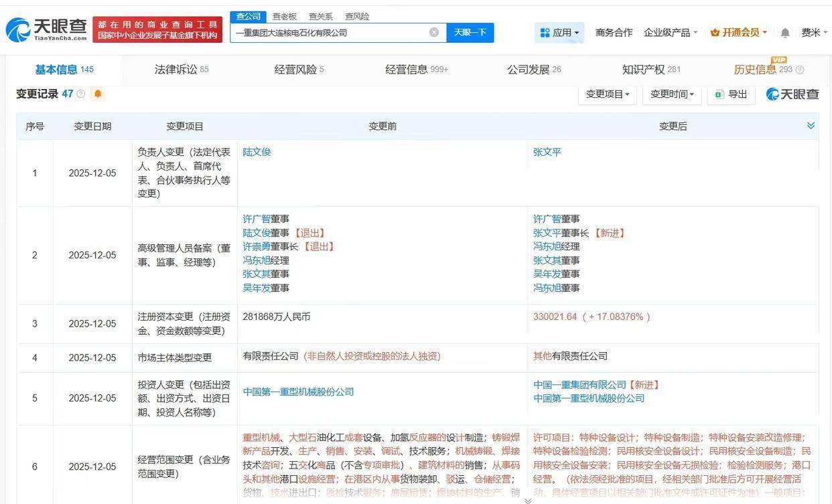Click the TianYanCha logo in the header
832x504 pixels.
pos(46,29)
